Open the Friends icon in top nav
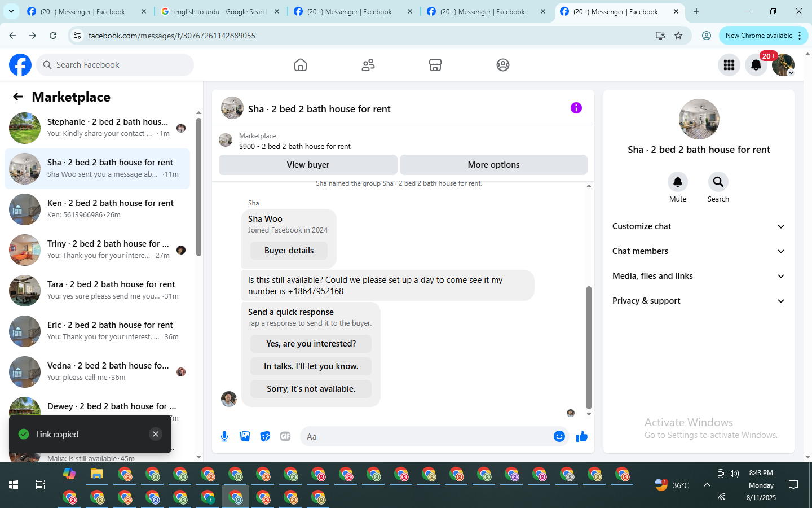The width and height of the screenshot is (812, 508). [368, 65]
